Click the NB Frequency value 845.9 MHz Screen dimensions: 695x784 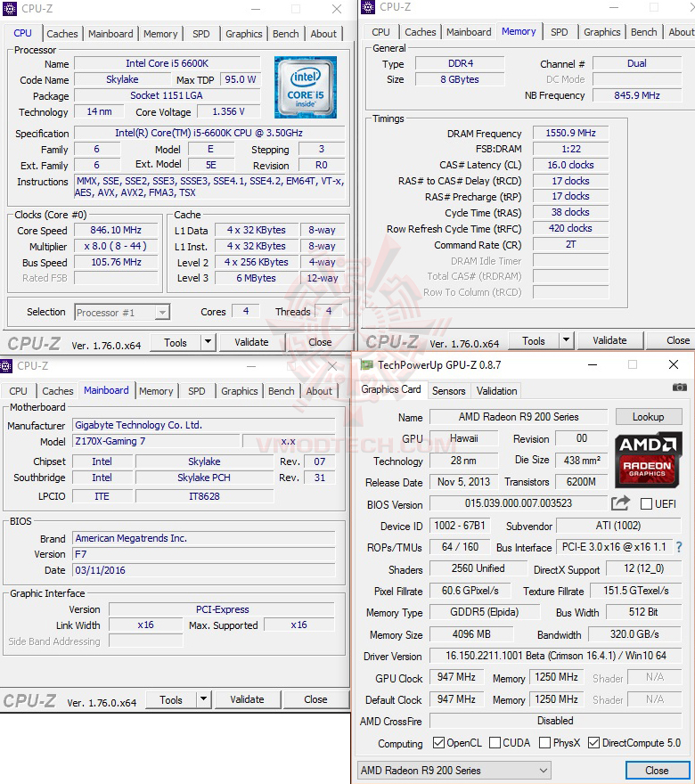tap(637, 95)
